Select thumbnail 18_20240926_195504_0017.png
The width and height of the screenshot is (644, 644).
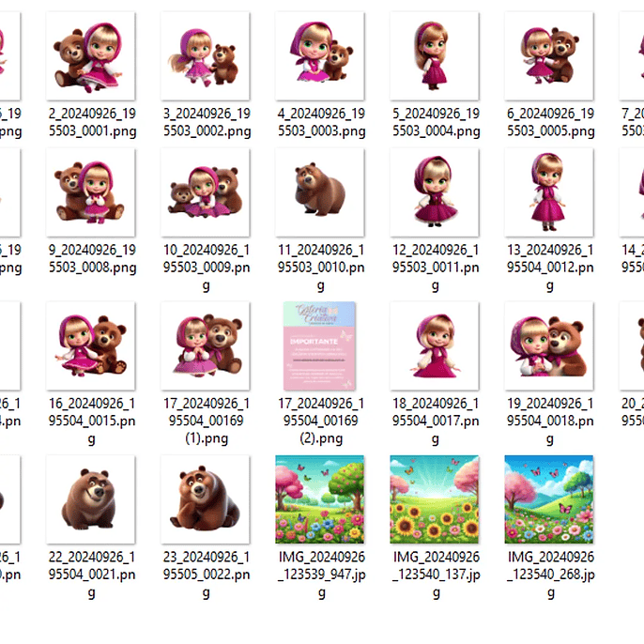434,345
